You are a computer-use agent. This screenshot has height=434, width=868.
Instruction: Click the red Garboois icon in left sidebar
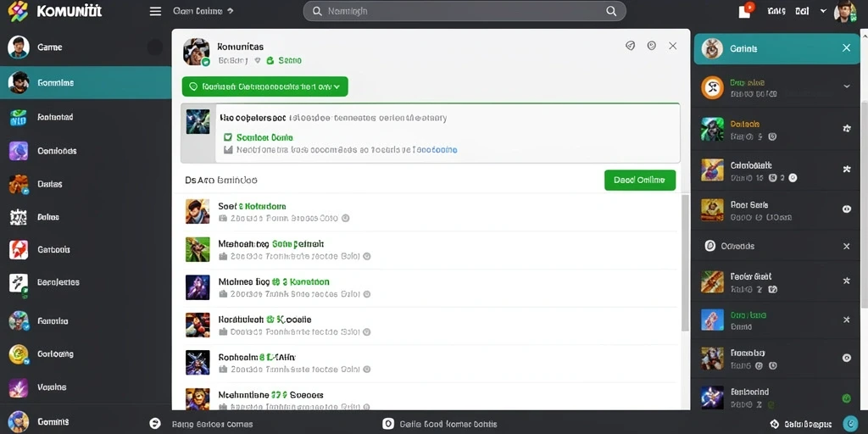(19, 250)
